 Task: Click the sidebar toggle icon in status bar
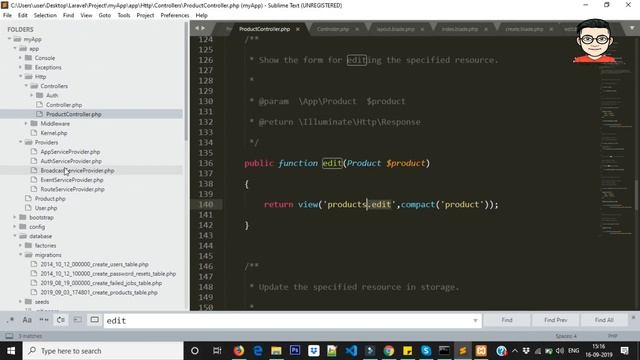pyautogui.click(x=9, y=336)
